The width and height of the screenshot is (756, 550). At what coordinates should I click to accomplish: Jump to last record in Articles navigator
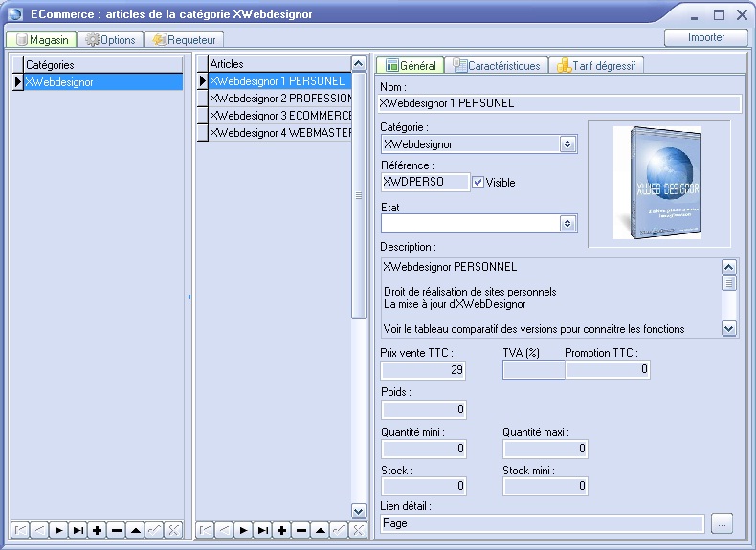[263, 530]
